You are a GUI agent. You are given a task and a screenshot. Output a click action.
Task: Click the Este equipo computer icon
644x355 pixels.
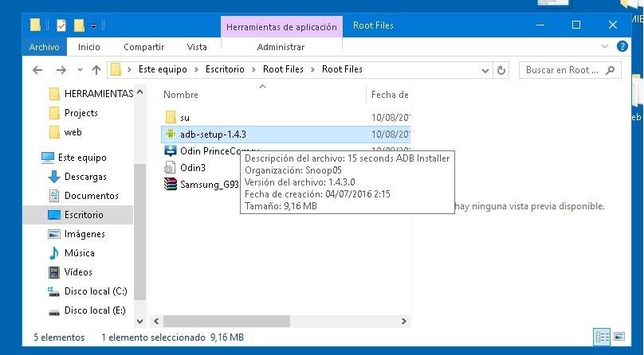(x=48, y=158)
